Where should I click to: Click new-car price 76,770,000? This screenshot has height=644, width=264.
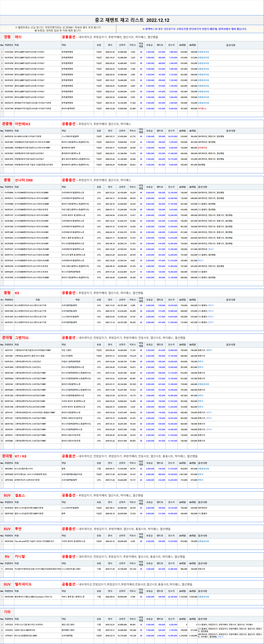click(x=122, y=636)
